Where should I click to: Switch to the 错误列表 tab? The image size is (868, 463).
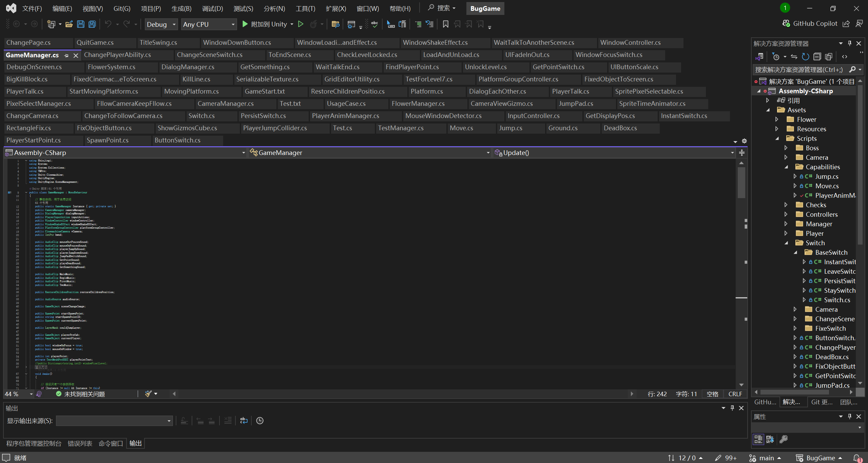[x=80, y=443]
